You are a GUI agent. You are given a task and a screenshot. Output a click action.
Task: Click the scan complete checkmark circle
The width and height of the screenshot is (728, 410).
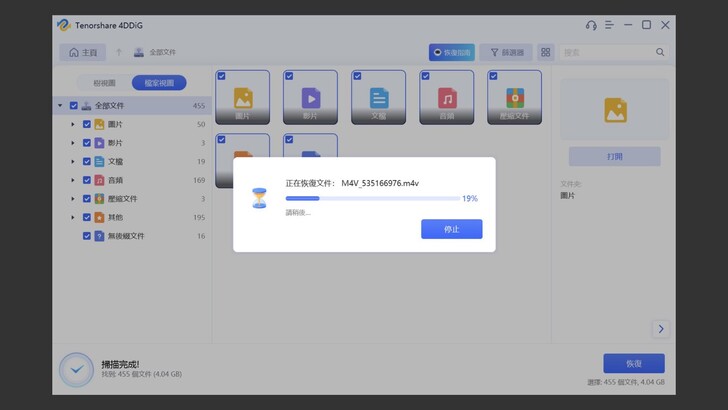(x=77, y=370)
